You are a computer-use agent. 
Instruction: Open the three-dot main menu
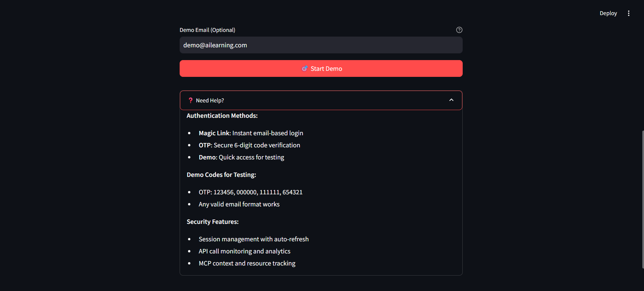click(x=629, y=13)
